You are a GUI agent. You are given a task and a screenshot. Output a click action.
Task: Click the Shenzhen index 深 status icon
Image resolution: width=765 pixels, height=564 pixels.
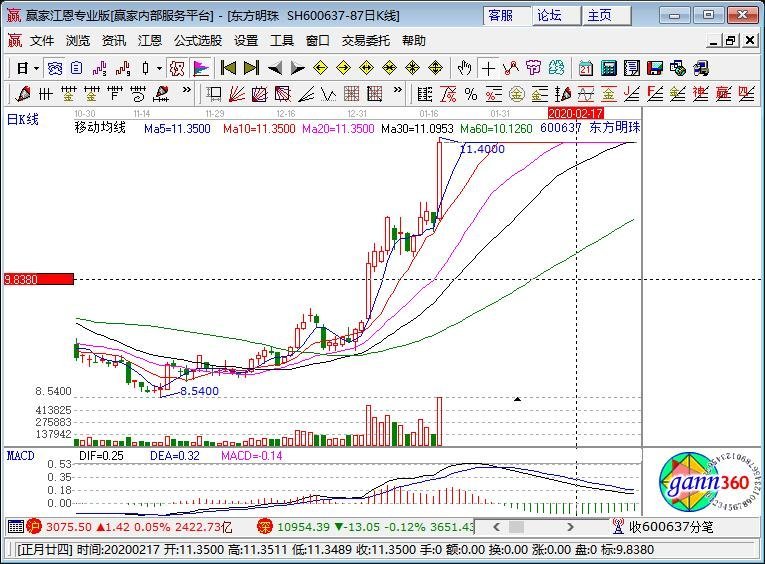click(265, 526)
